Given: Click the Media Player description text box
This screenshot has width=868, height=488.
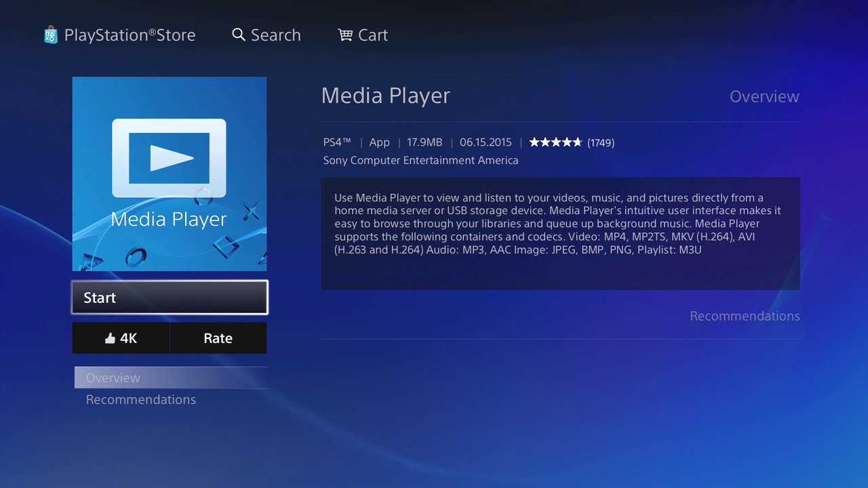Looking at the screenshot, I should coord(560,233).
